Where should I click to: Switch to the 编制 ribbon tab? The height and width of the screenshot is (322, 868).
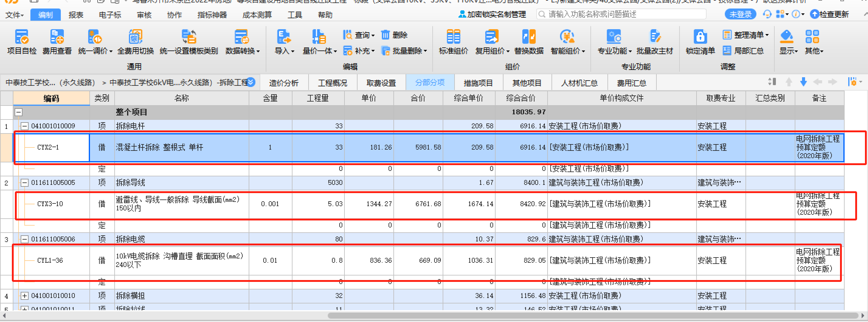(46, 15)
